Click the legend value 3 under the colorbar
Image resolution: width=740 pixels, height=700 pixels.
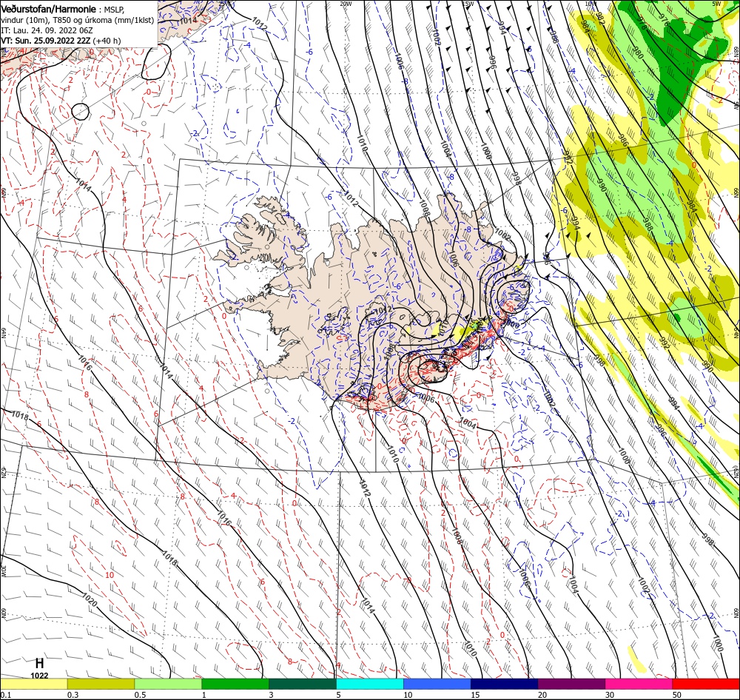pos(272,695)
